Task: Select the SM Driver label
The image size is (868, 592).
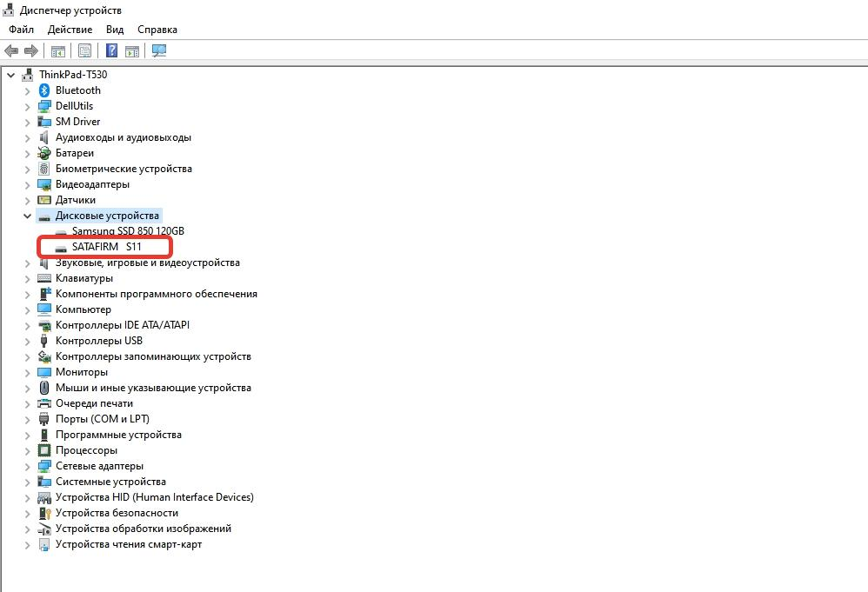Action: (x=77, y=122)
